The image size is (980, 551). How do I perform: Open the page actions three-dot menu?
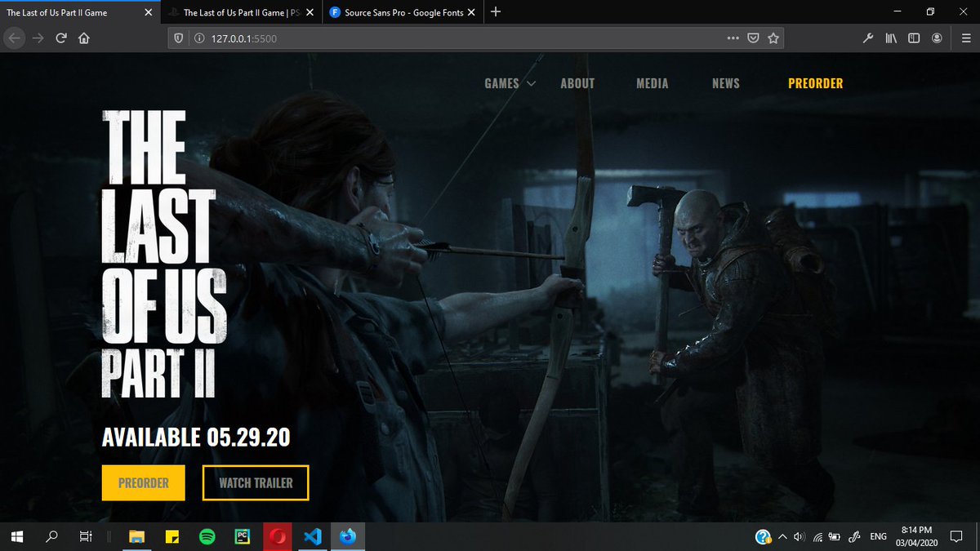[x=733, y=38]
